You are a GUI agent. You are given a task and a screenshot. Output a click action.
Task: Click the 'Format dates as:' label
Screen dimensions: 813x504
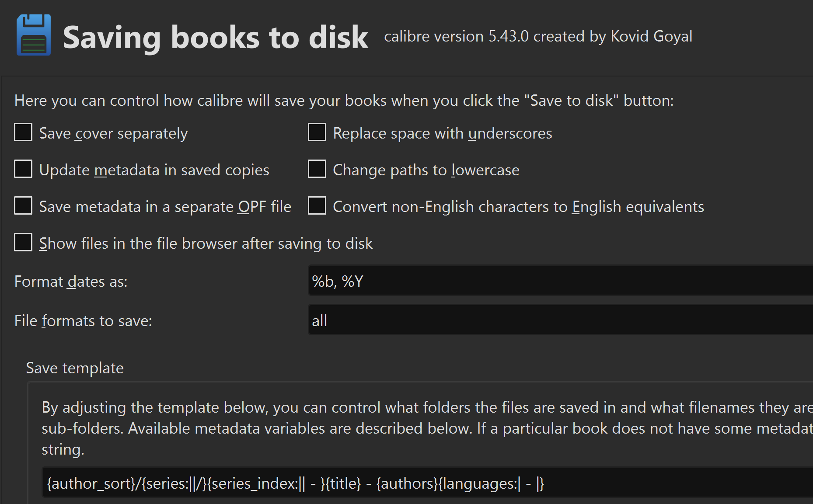pyautogui.click(x=71, y=282)
